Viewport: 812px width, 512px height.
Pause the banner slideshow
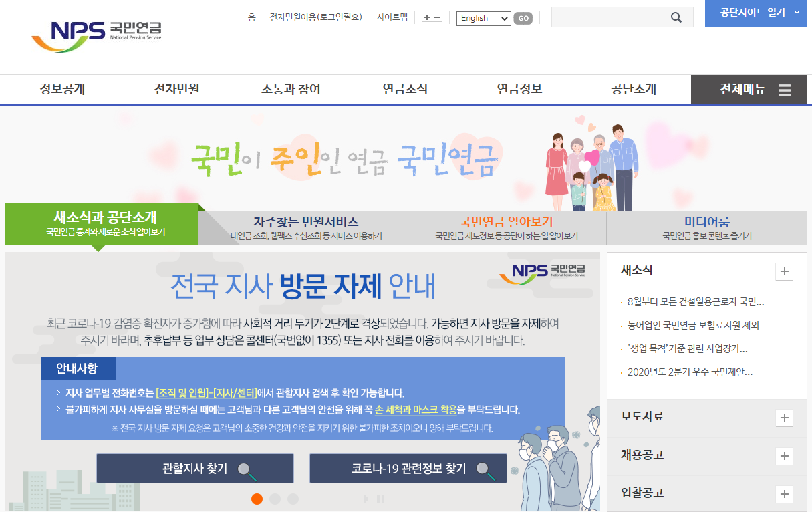coord(380,499)
